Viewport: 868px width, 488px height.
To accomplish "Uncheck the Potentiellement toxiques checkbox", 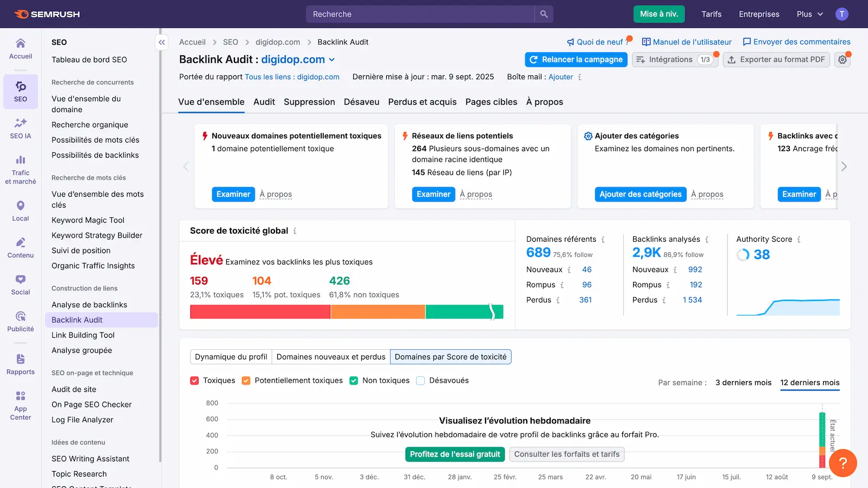I will (246, 381).
